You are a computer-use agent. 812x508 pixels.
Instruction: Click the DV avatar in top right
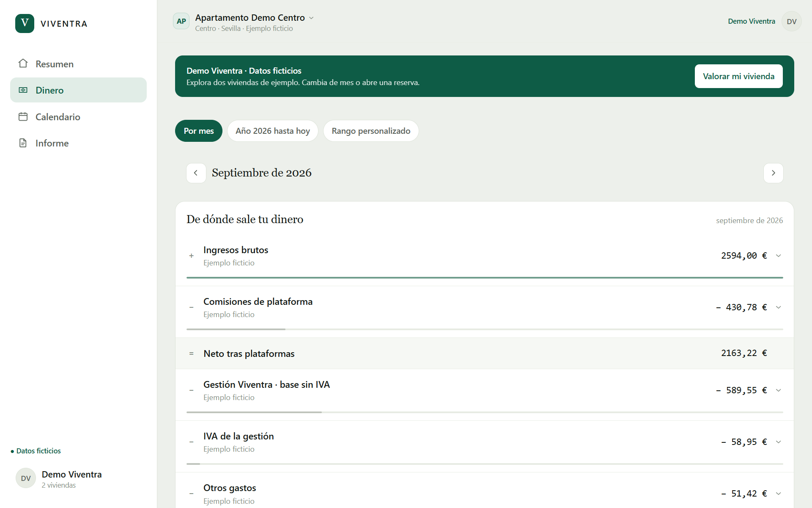(x=792, y=21)
